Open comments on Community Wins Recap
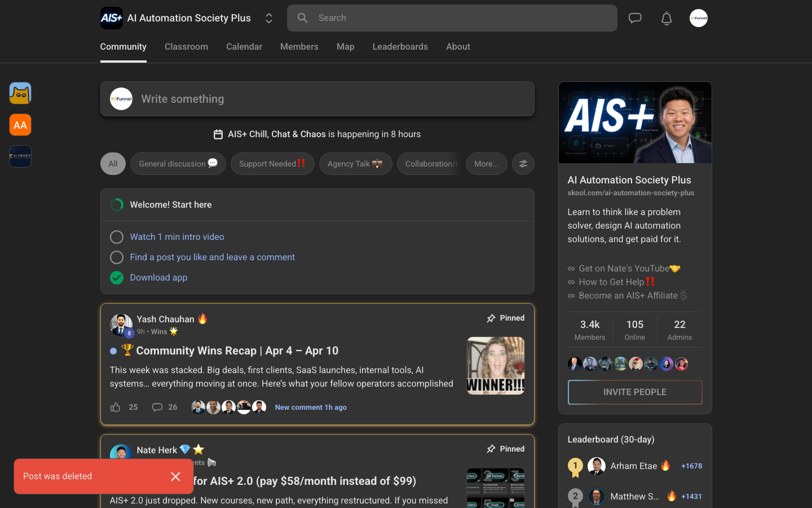The height and width of the screenshot is (508, 812). click(157, 407)
